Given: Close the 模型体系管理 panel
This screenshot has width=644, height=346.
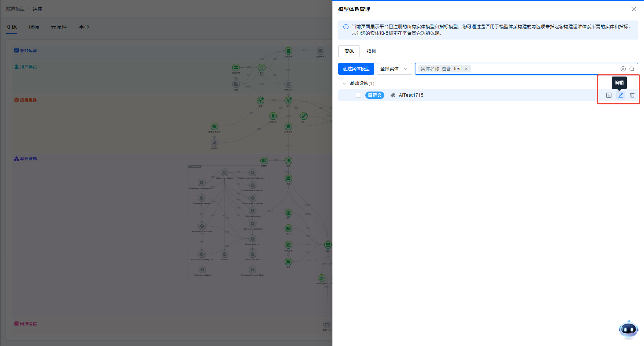Looking at the screenshot, I should tap(634, 9).
